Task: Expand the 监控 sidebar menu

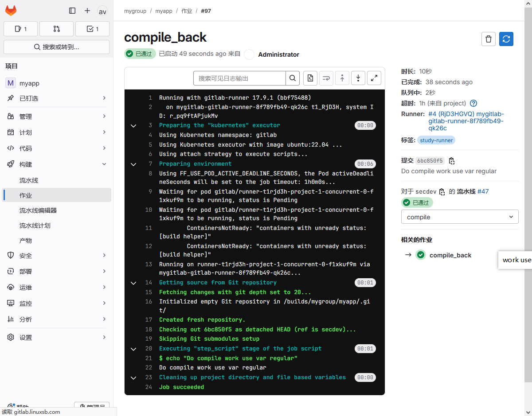Action: click(56, 303)
